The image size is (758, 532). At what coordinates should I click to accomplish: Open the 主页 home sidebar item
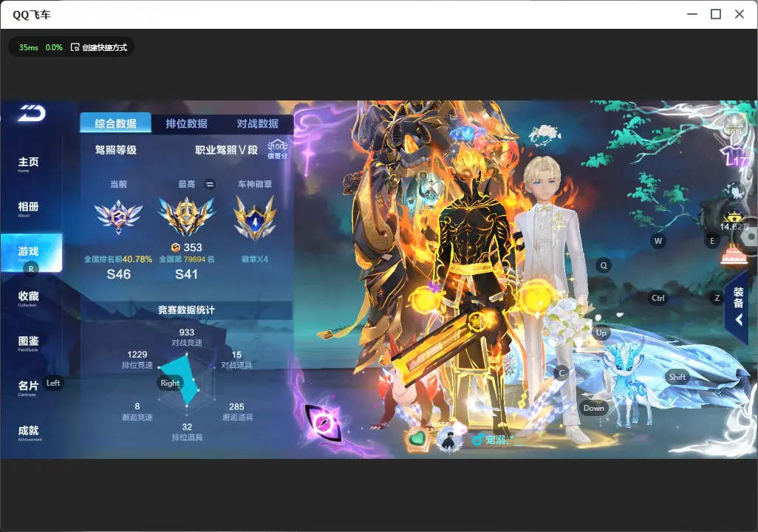pyautogui.click(x=29, y=163)
